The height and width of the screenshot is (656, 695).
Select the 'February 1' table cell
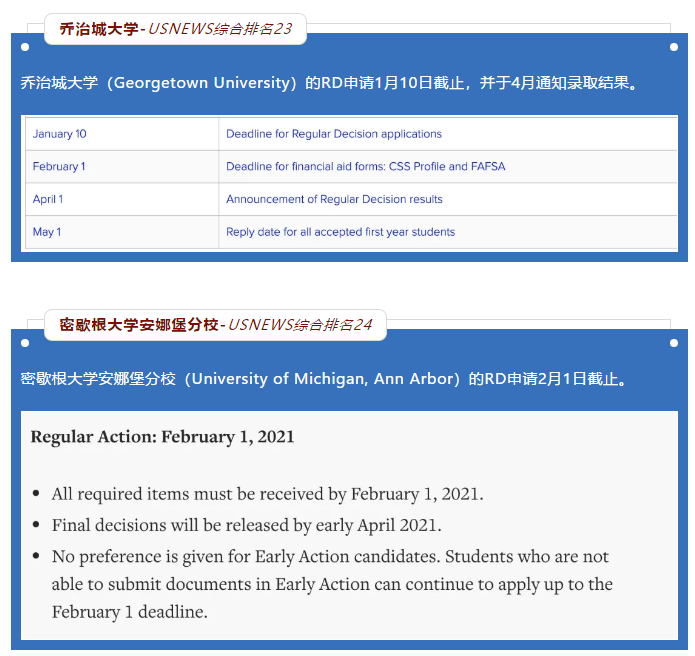pyautogui.click(x=122, y=167)
